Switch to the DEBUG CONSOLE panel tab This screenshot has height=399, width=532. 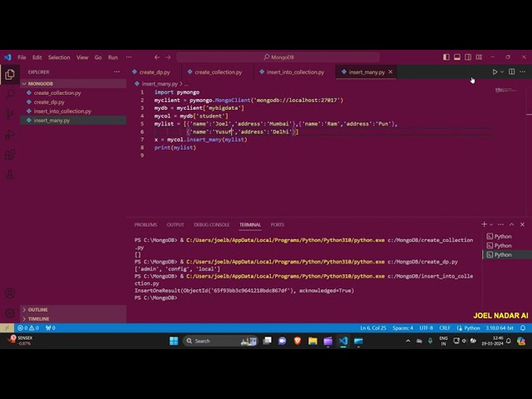coord(211,224)
